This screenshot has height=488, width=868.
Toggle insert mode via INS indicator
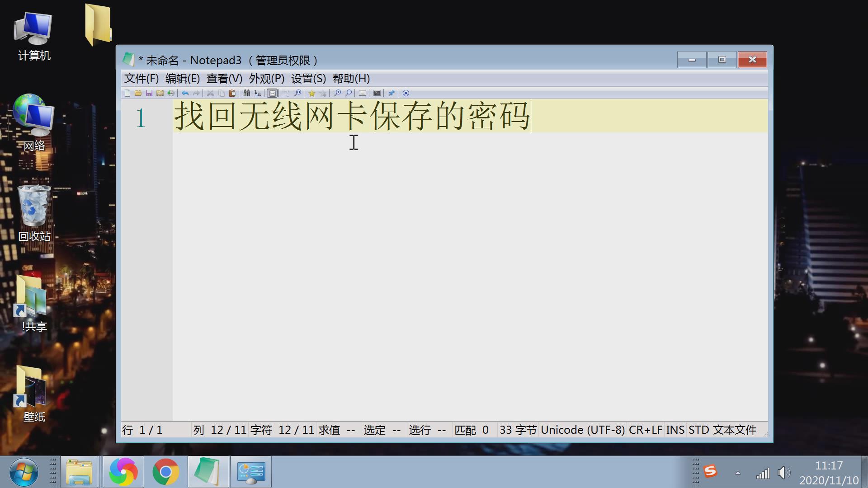[675, 430]
